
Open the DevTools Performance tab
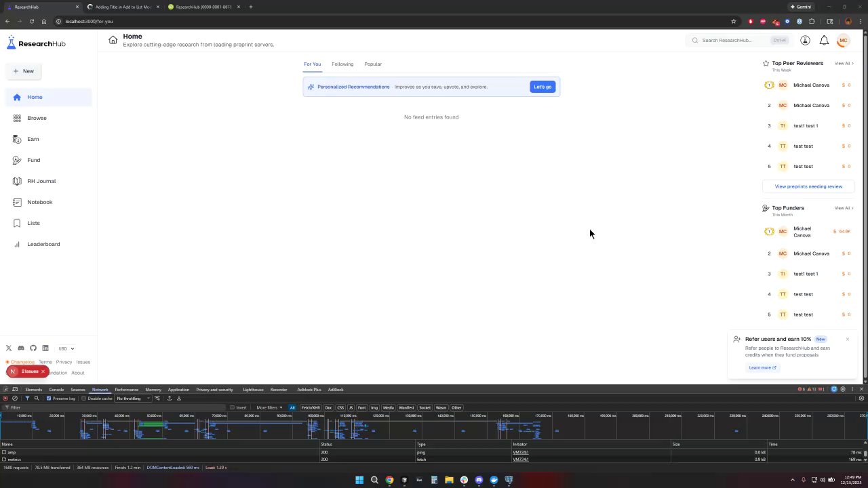click(x=126, y=390)
